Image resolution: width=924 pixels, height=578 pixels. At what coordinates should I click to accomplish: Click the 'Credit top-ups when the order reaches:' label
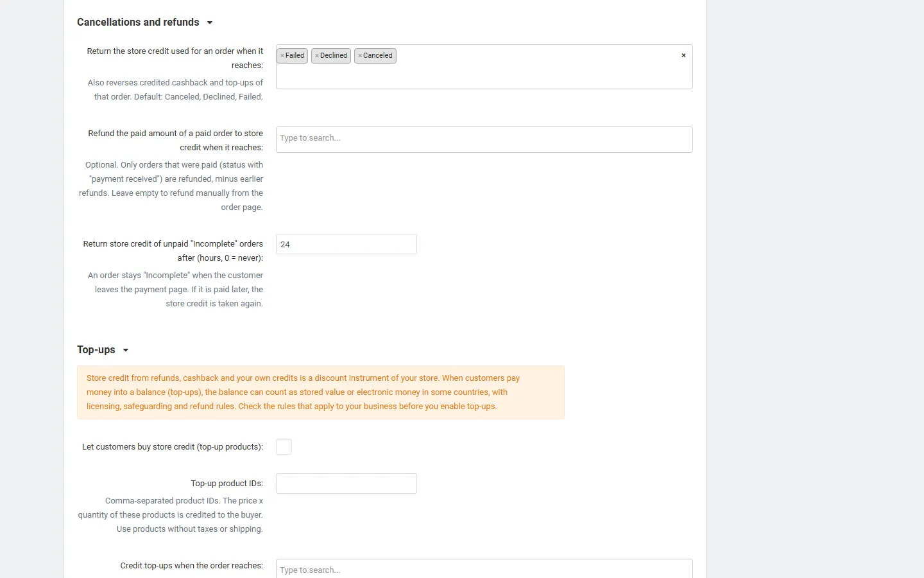[191, 566]
